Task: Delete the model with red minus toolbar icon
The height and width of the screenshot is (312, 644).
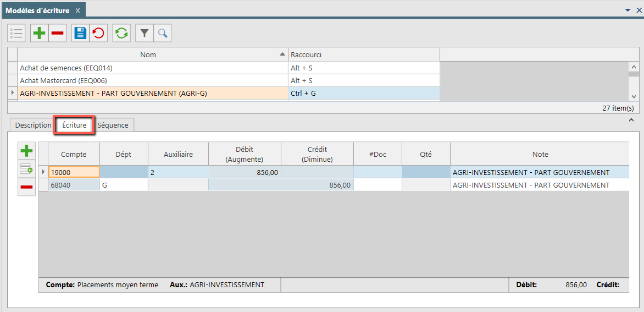Action: click(58, 34)
